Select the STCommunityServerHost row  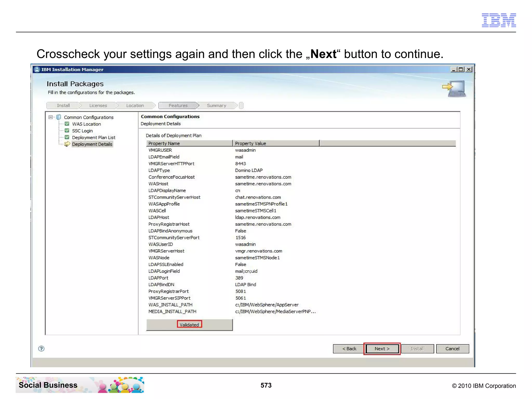click(x=301, y=197)
